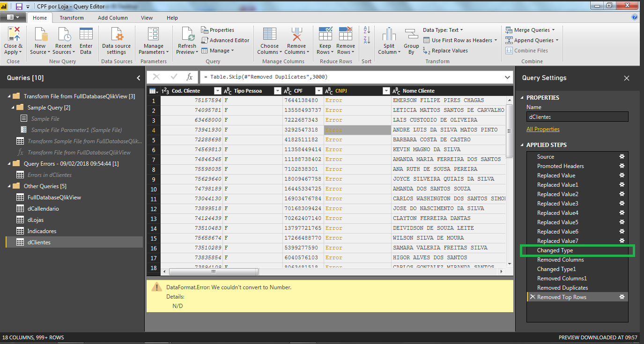Open filter dropdown for CPF column
Viewport: 644px width, 344px height.
[x=319, y=91]
